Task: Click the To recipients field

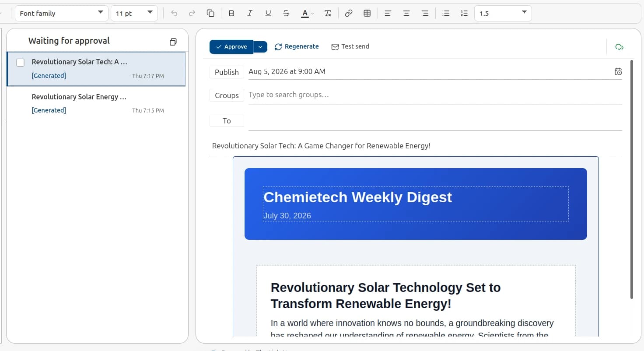Action: coord(435,121)
